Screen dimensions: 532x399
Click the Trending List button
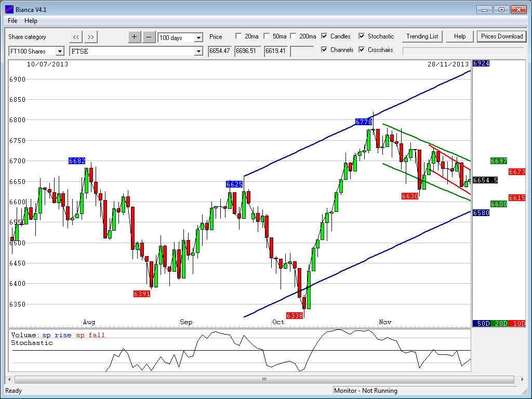[422, 36]
